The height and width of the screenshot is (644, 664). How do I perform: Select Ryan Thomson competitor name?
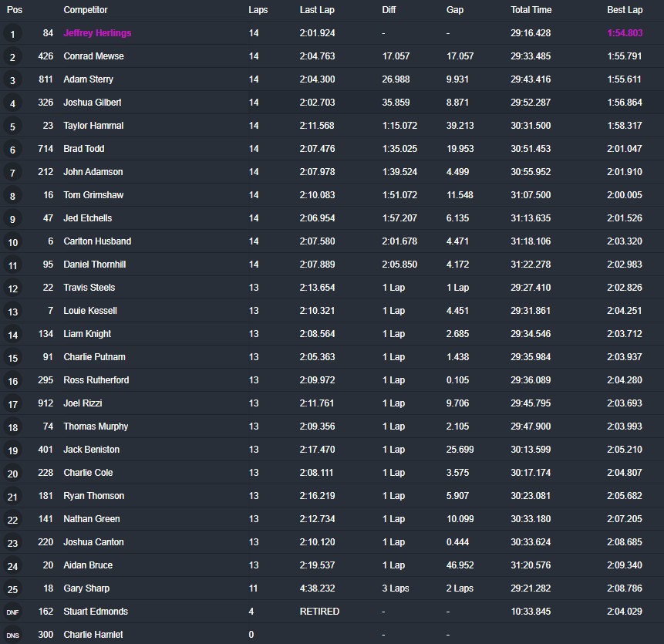[x=94, y=496]
